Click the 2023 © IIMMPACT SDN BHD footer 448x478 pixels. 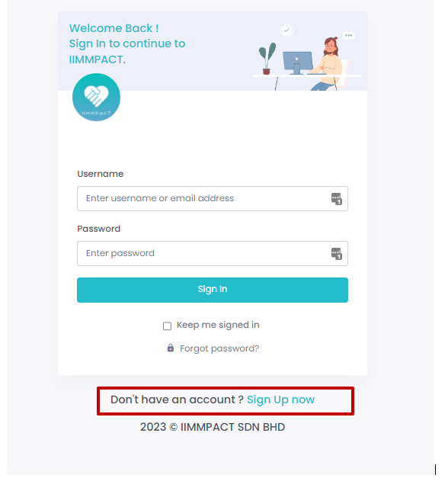pyautogui.click(x=213, y=427)
